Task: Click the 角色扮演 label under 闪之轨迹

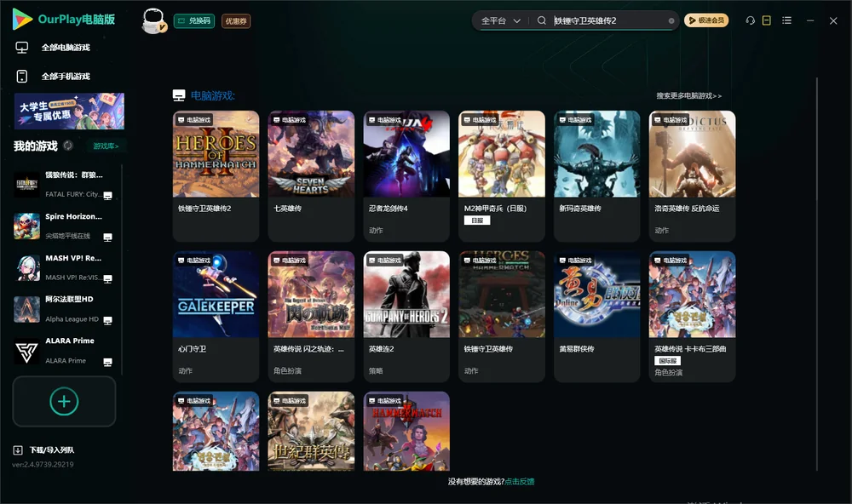Action: [287, 371]
